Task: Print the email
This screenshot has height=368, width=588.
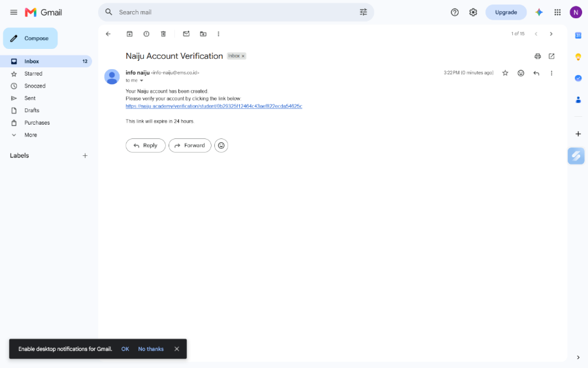Action: [x=538, y=56]
